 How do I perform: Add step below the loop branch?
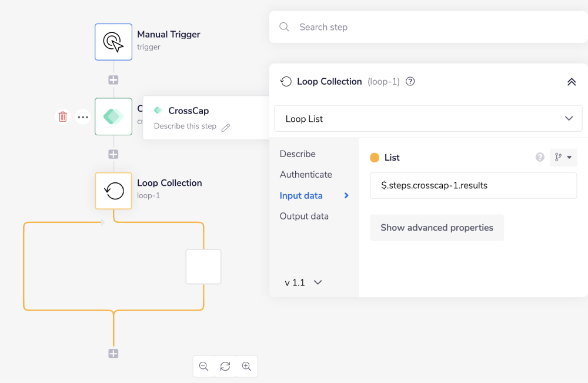pyautogui.click(x=113, y=354)
